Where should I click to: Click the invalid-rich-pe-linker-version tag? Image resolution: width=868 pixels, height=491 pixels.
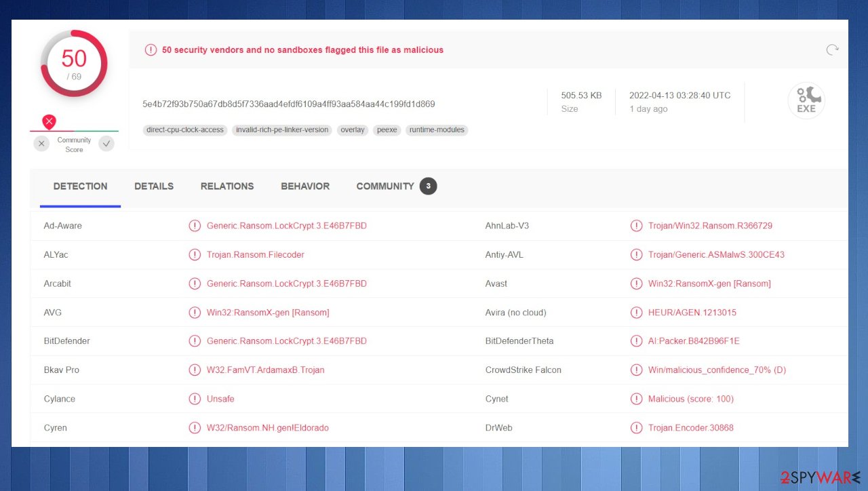point(282,130)
